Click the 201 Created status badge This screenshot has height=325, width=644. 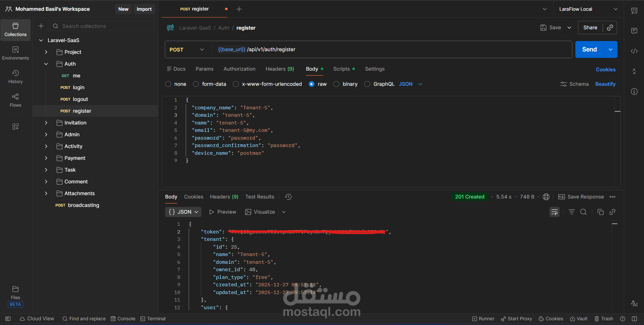tap(470, 197)
